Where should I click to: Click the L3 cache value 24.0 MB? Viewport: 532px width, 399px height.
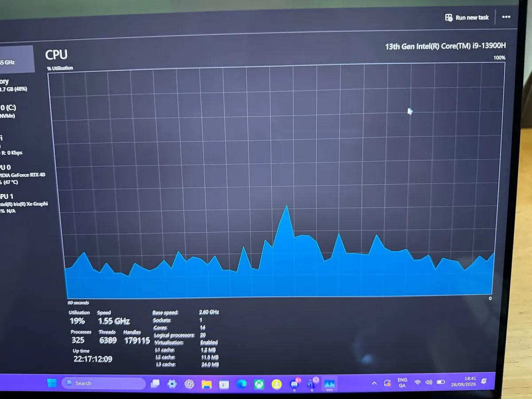210,364
